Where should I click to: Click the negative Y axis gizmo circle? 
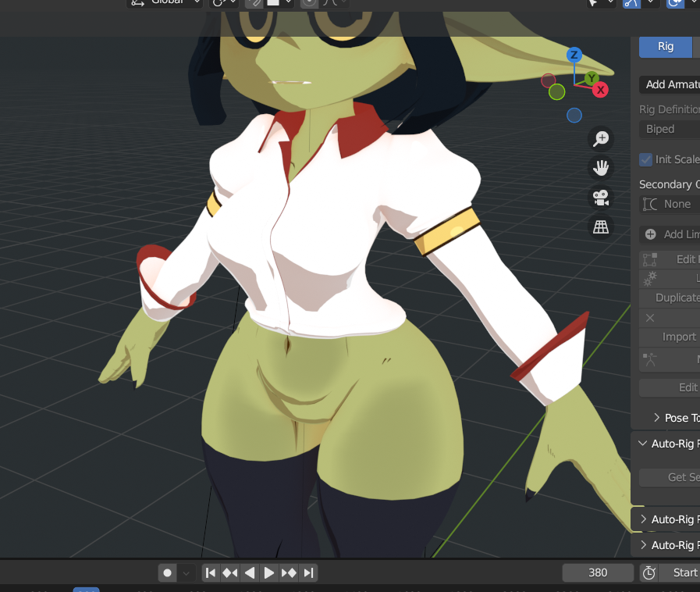(x=556, y=92)
